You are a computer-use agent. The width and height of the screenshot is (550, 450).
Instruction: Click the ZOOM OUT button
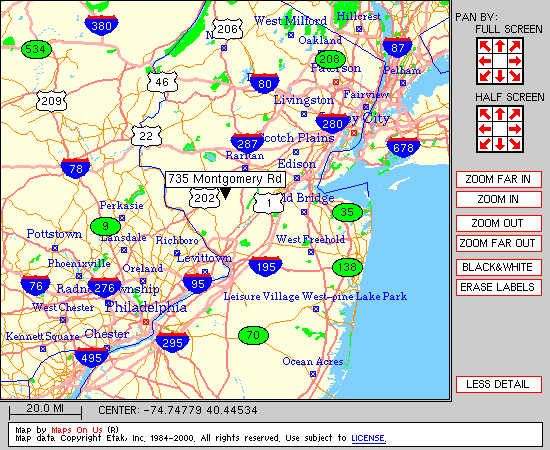click(x=498, y=223)
